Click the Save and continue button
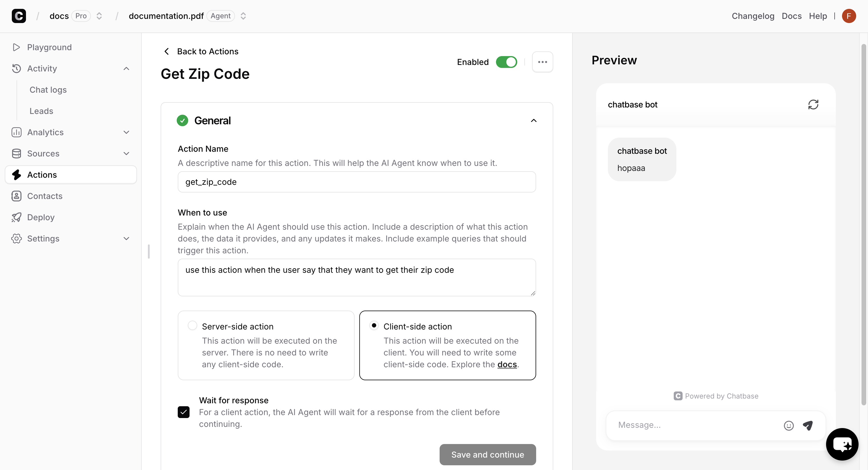 pyautogui.click(x=487, y=455)
